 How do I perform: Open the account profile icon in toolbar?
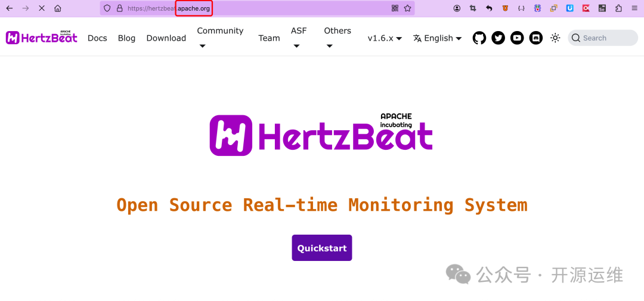tap(457, 8)
